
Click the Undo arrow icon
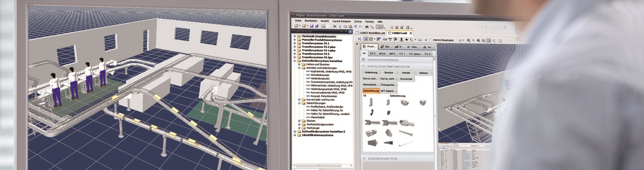[x=356, y=27]
